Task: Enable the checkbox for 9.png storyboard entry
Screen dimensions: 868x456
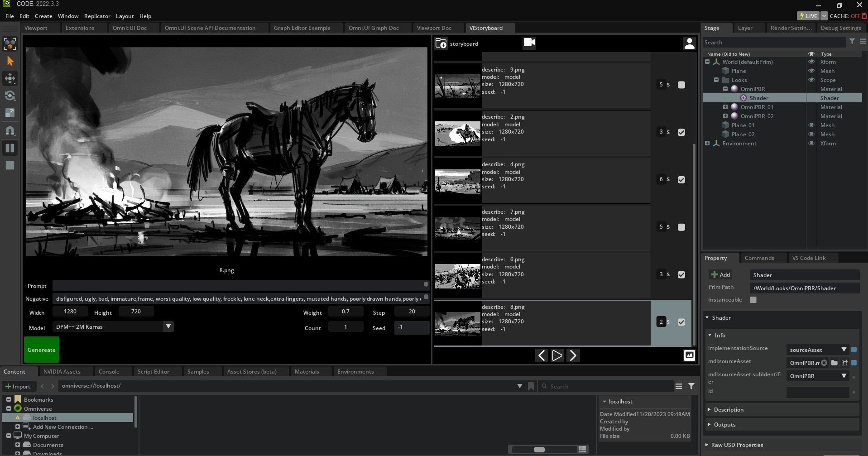Action: (x=681, y=85)
